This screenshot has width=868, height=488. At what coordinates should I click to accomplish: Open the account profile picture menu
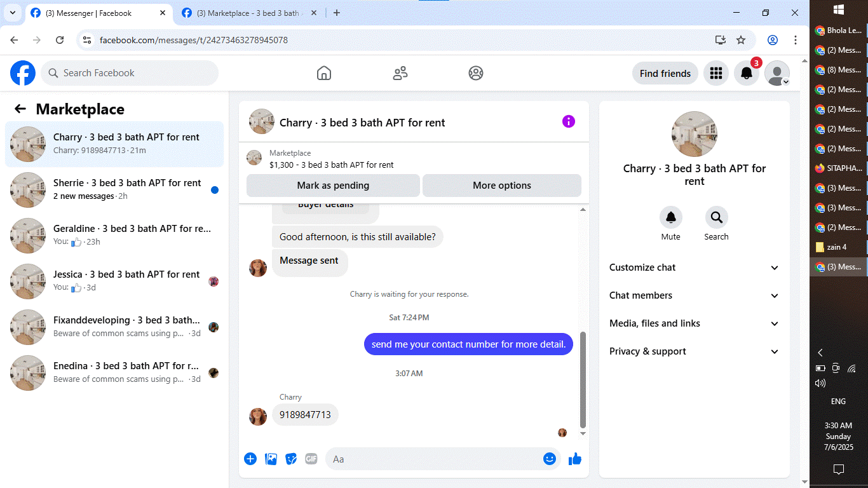tap(777, 73)
